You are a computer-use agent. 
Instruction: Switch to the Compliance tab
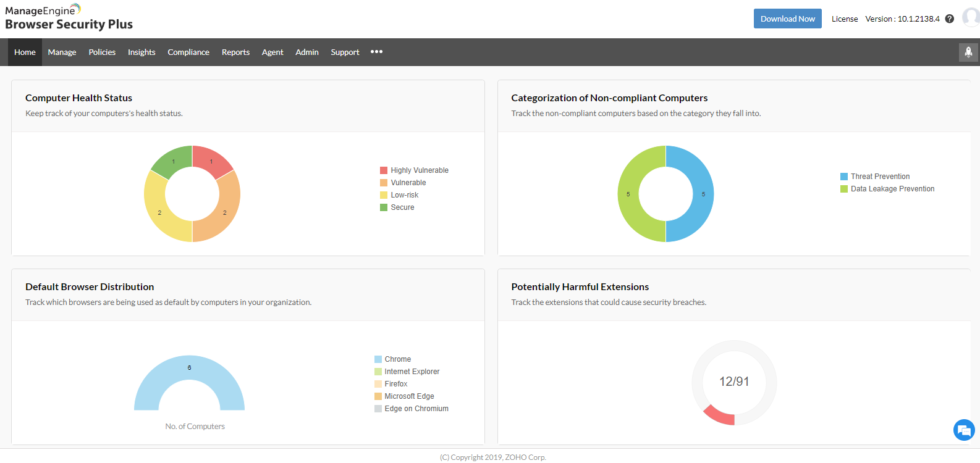click(x=188, y=52)
